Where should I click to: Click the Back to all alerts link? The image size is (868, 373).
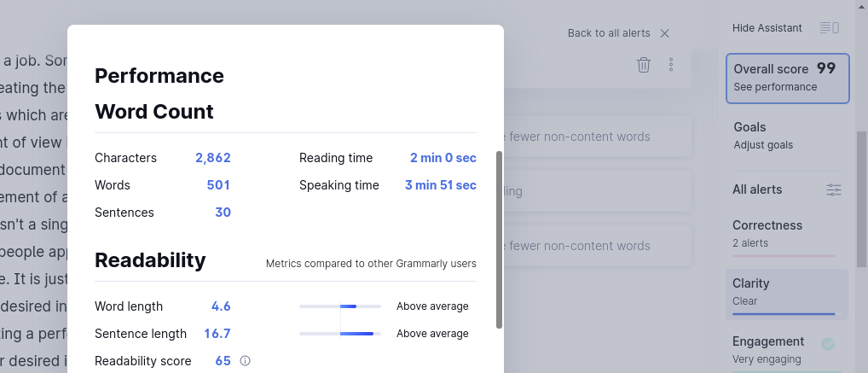point(609,33)
